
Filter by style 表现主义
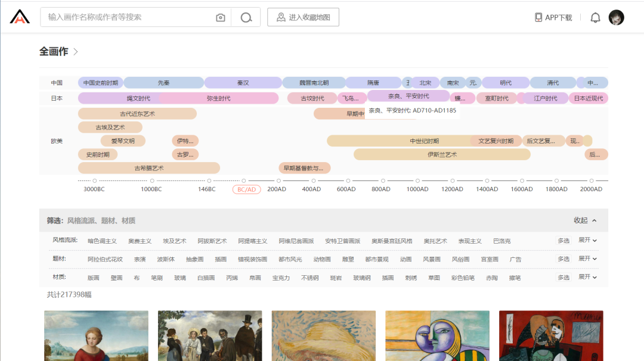[470, 241]
